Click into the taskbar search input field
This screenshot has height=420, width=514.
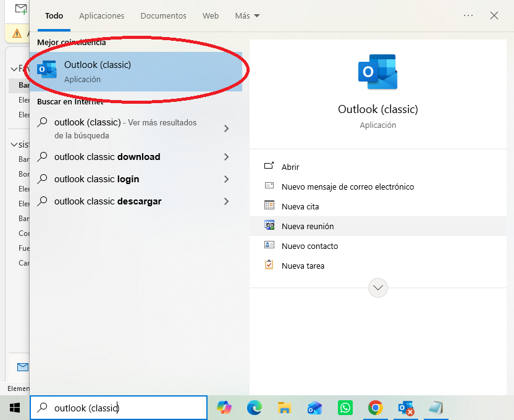coord(119,408)
